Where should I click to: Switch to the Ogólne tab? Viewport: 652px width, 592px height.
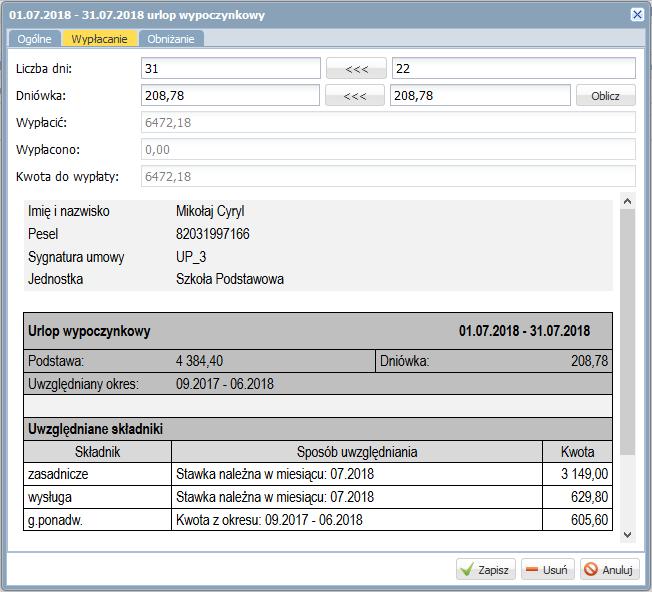35,39
